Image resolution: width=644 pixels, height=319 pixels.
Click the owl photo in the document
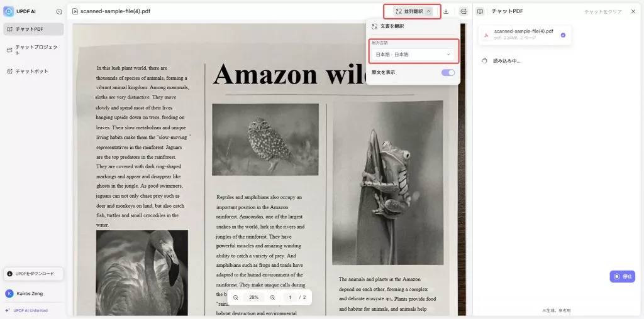click(x=265, y=139)
